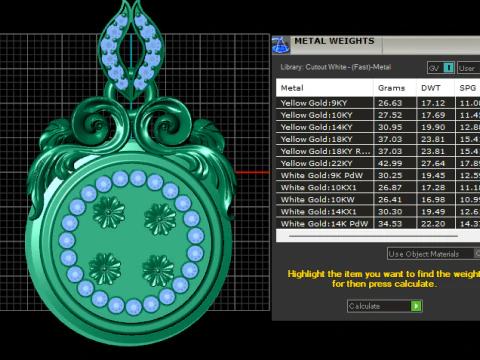The height and width of the screenshot is (360, 480).
Task: Select the Yellow Gold:18KY row
Action: pos(378,139)
